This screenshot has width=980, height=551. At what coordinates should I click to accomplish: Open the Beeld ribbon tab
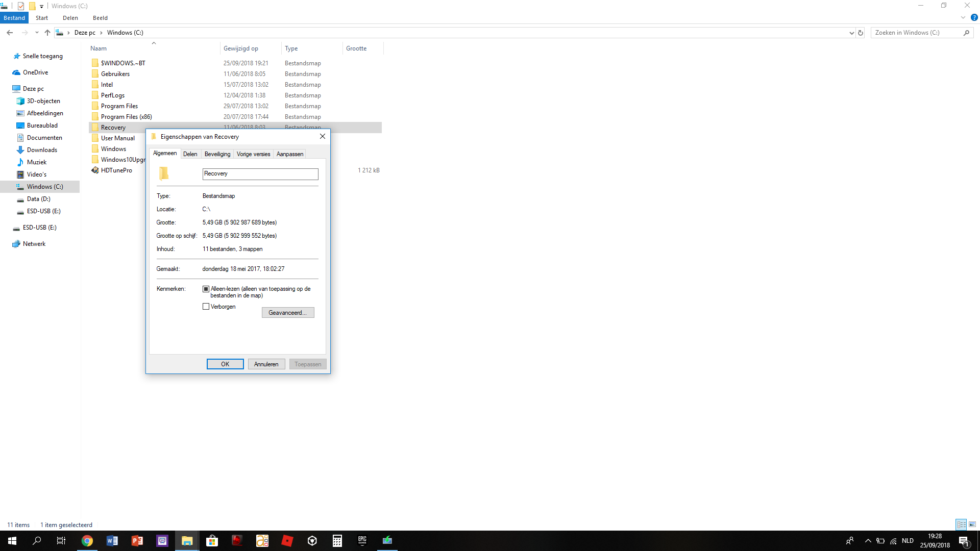coord(100,18)
